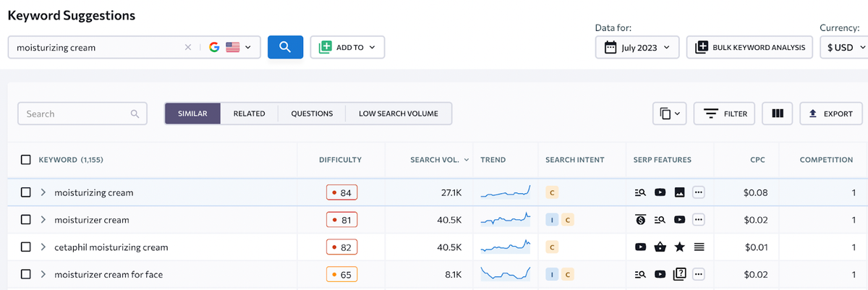
Task: Click image pack icon in moisturizing cream row
Action: (x=679, y=192)
